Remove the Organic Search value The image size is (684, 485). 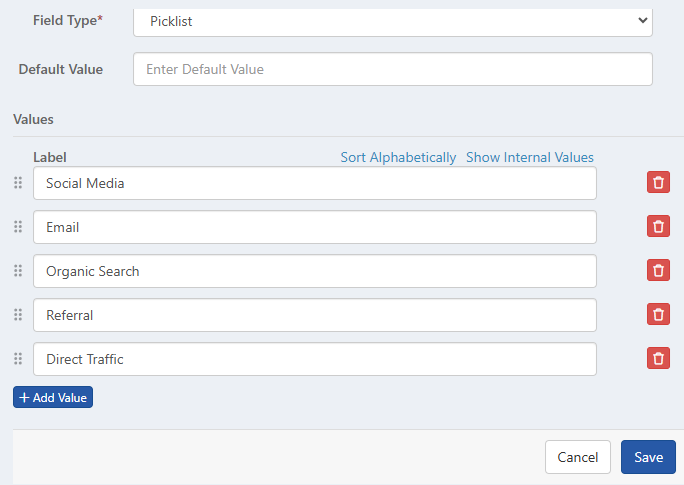tap(658, 270)
